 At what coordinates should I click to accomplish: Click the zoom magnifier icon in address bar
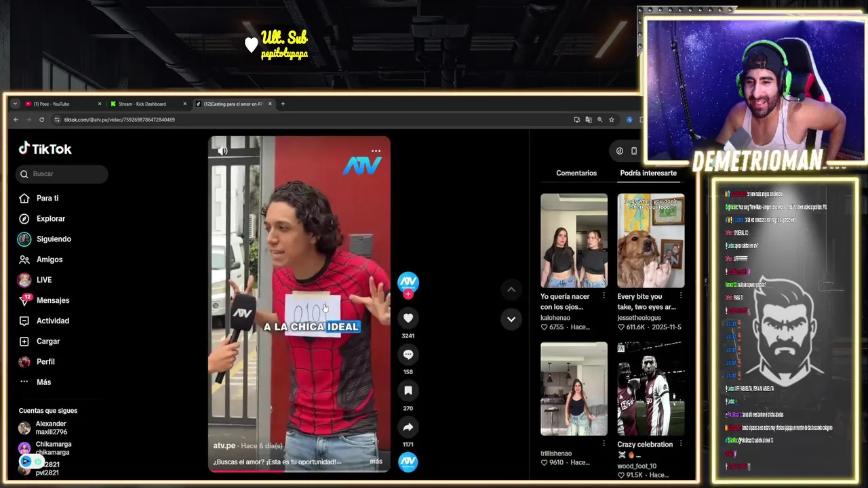click(x=599, y=120)
